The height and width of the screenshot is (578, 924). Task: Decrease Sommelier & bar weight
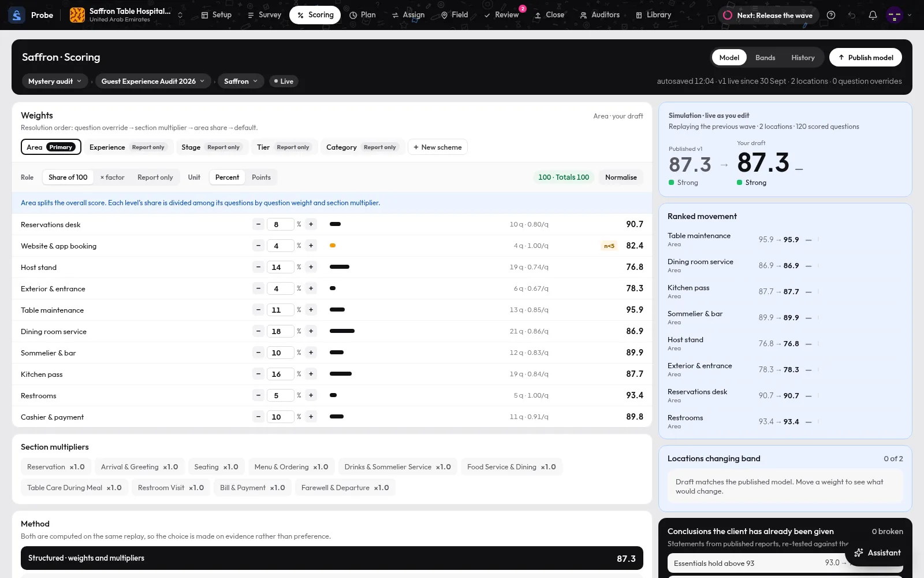tap(258, 353)
